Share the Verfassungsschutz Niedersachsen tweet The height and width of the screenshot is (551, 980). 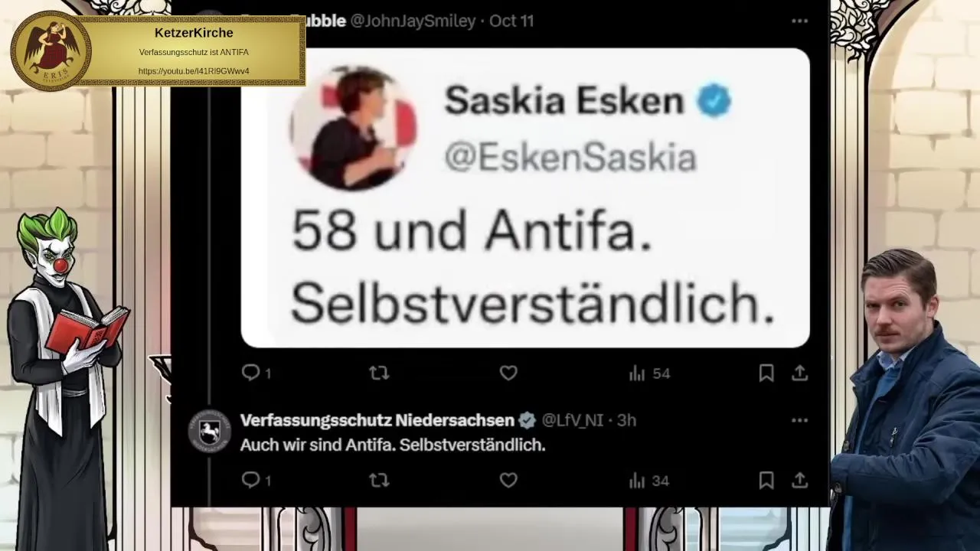pyautogui.click(x=799, y=480)
